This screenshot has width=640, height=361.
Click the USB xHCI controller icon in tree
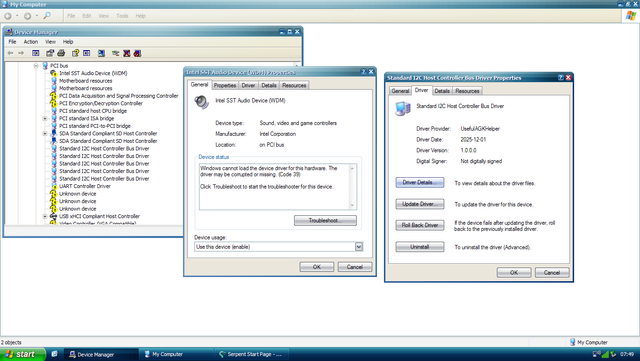coord(53,216)
